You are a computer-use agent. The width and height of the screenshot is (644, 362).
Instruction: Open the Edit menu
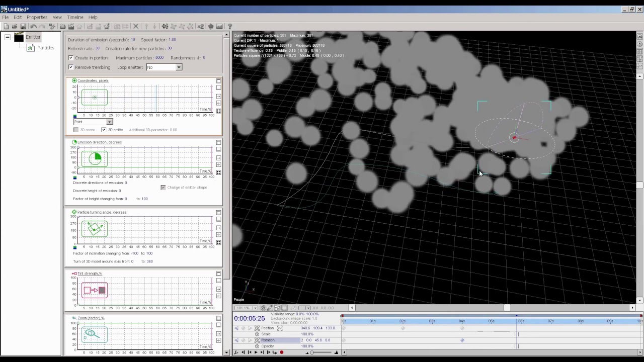[18, 17]
